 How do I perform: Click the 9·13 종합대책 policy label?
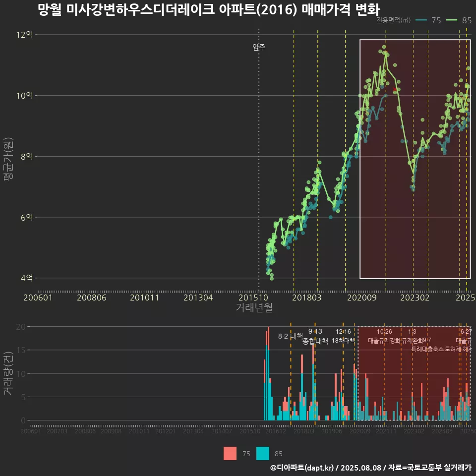point(315,336)
